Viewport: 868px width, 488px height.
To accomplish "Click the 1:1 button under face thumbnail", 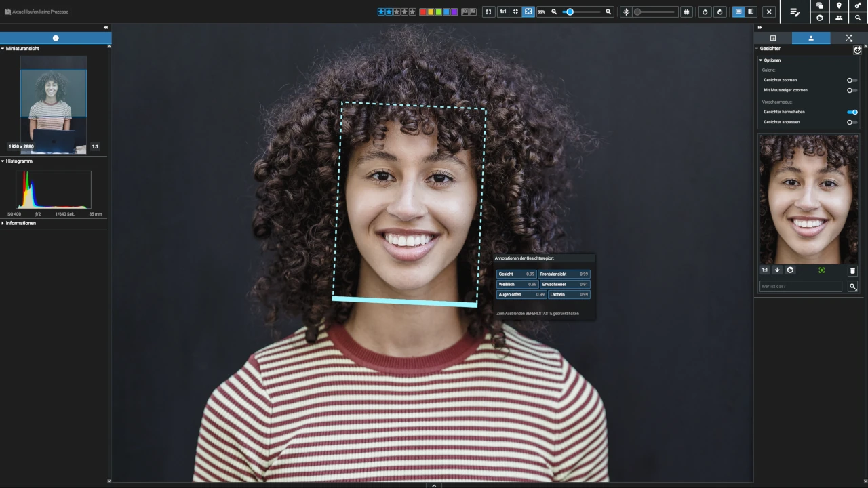I will [x=765, y=270].
